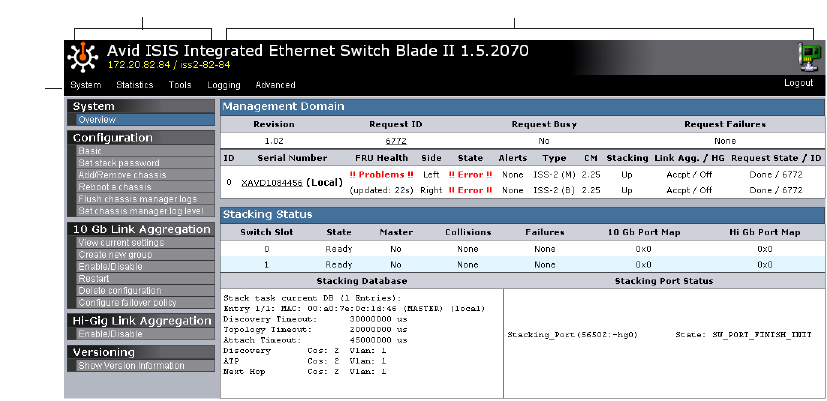Click the Versioning sidebar heading
The height and width of the screenshot is (401, 827).
click(x=141, y=352)
